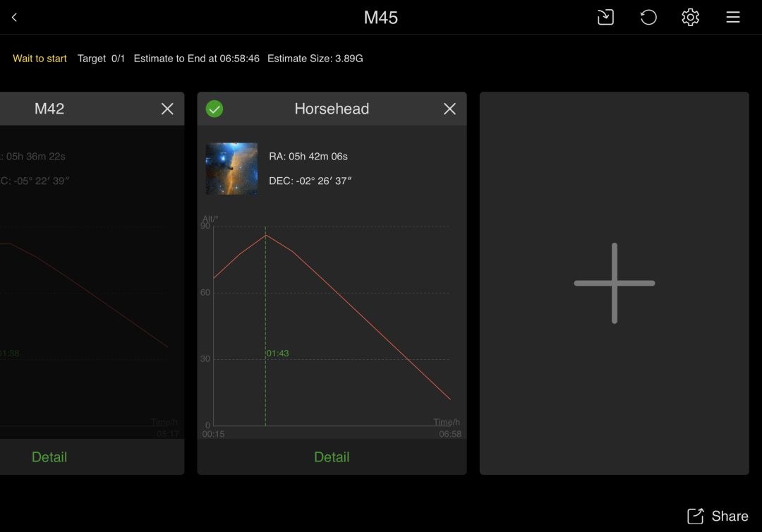Tap the refresh/reset circular arrow icon
Screen dimensions: 762x532
coord(648,18)
